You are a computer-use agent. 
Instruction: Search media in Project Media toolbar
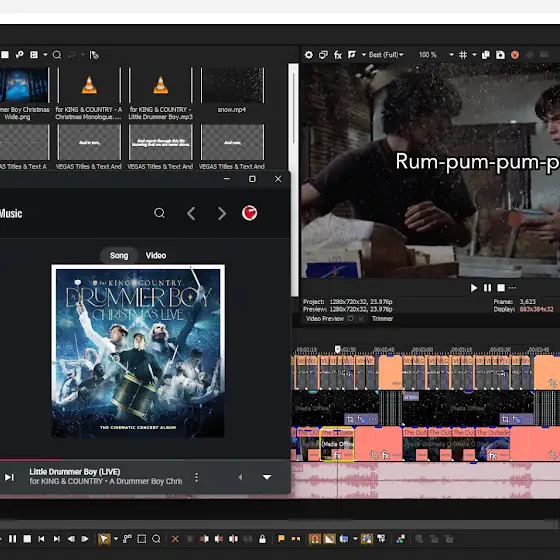point(57,55)
